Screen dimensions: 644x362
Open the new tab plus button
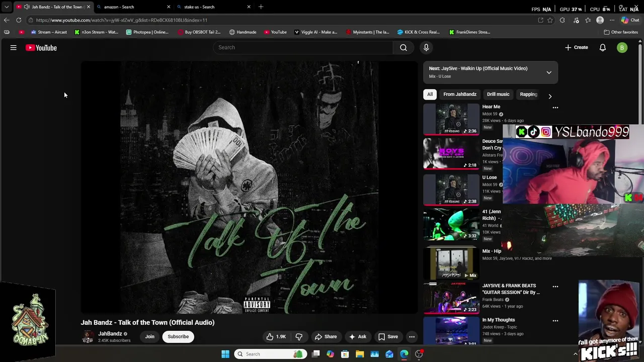(x=261, y=7)
